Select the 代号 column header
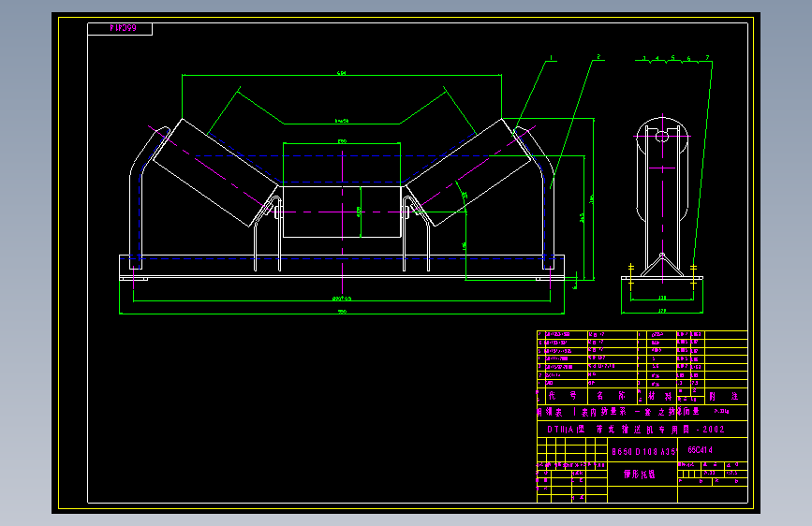812x526 pixels. [x=562, y=396]
